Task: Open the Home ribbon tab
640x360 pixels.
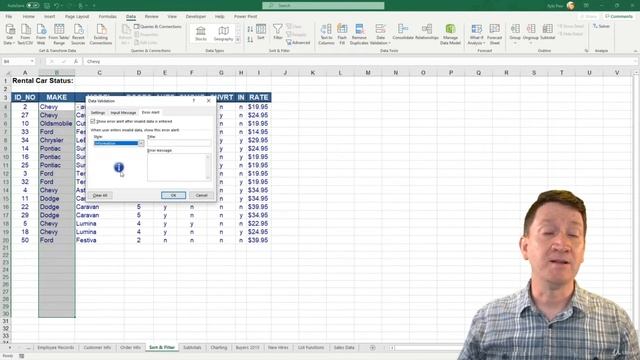Action: pos(29,16)
